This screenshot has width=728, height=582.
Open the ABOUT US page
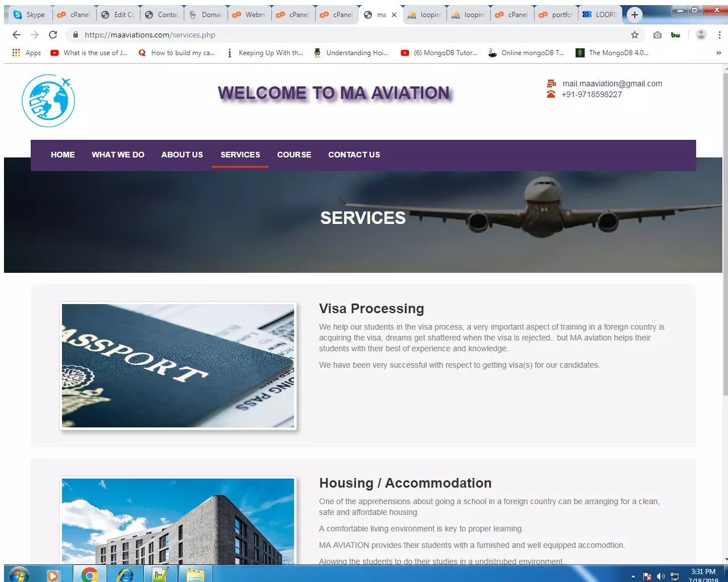click(x=182, y=155)
